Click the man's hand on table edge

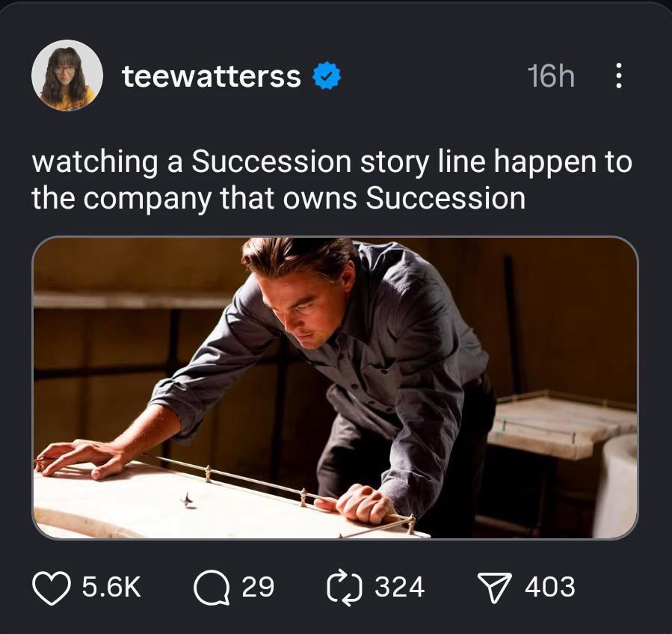365,505
